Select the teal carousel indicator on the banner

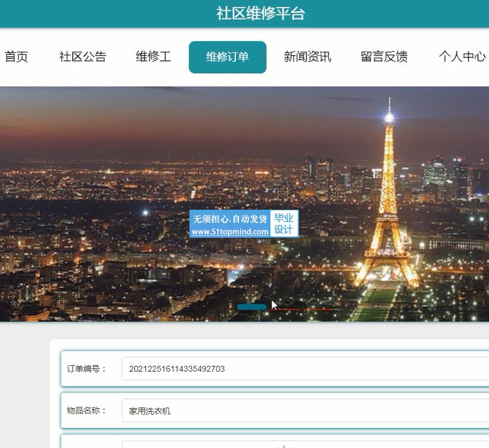[x=252, y=307]
